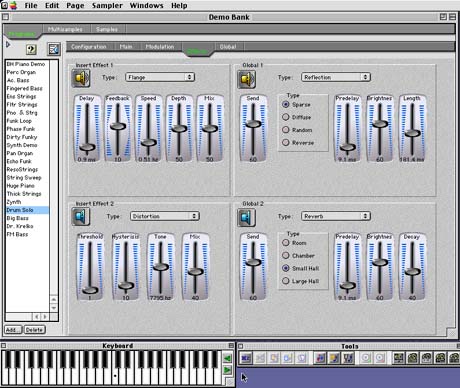460x388 pixels.
Task: Toggle the Global 2 speaker icon
Action: click(246, 217)
